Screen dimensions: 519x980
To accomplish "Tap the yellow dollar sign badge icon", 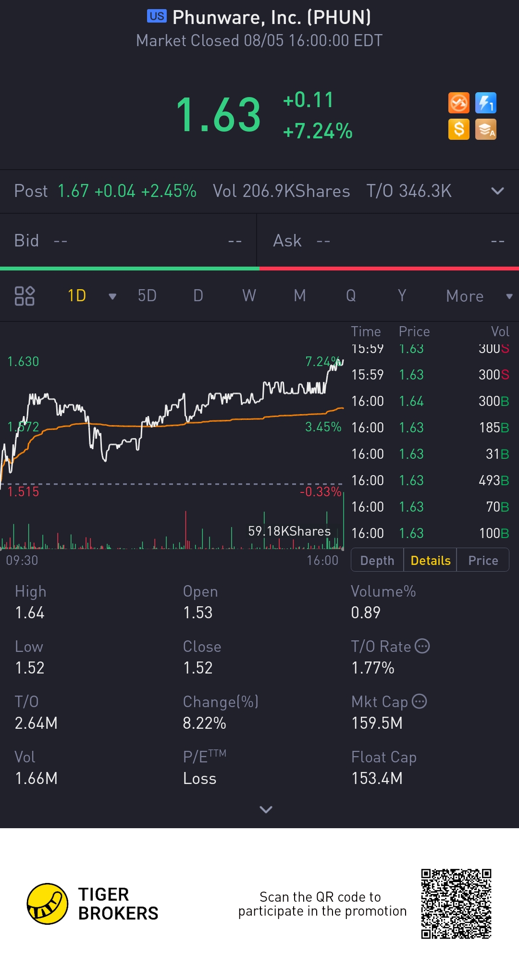I will [459, 129].
